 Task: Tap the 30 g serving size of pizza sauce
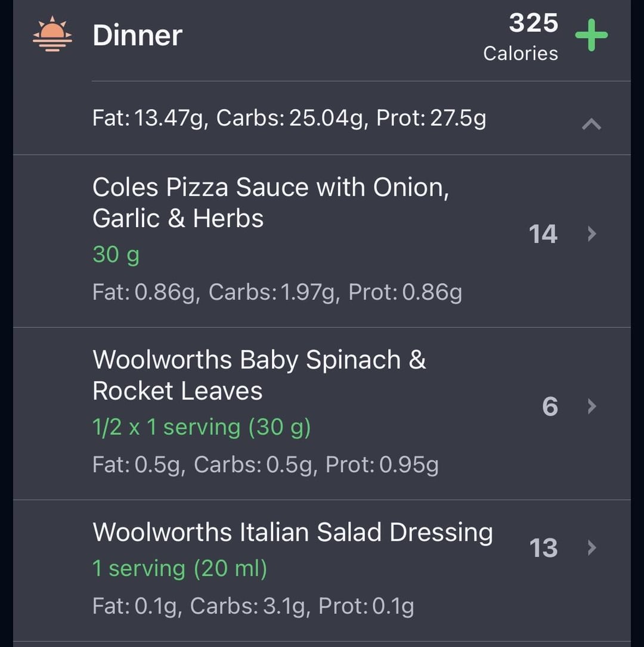point(116,254)
